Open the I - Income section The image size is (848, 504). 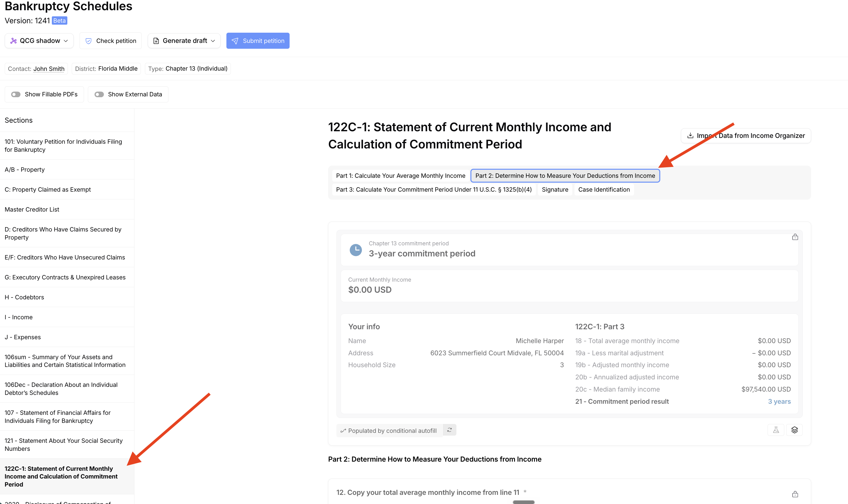click(67, 317)
